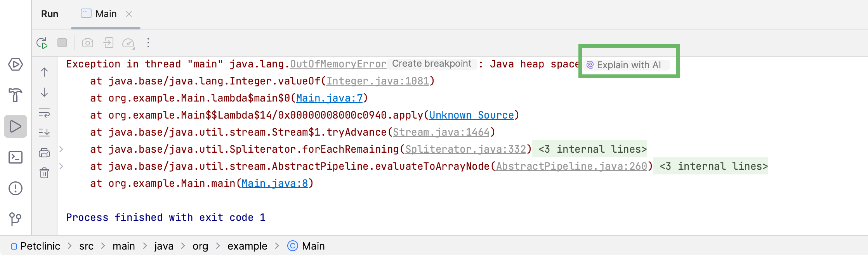Click Create breakpoint next to OutOfMemoryError
868x255 pixels.
coord(431,64)
